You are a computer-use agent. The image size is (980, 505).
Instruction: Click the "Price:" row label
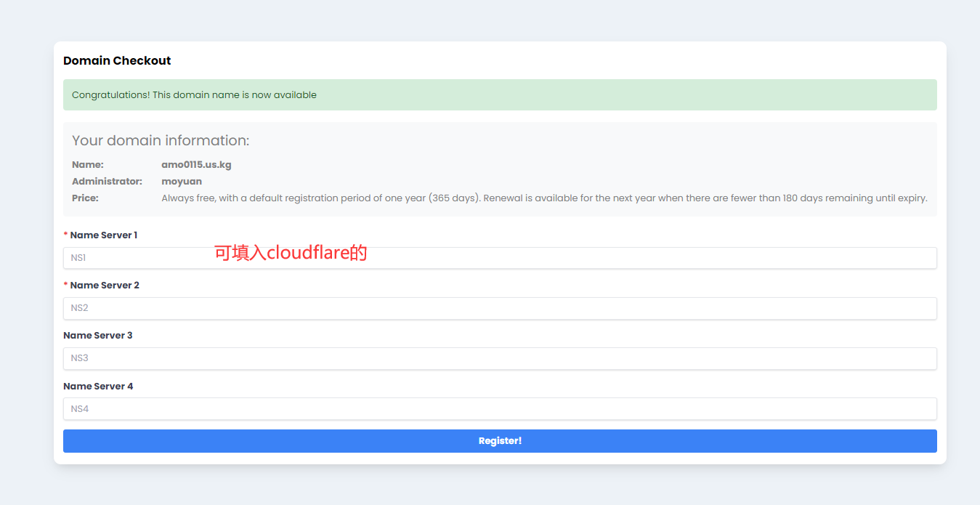pos(85,198)
